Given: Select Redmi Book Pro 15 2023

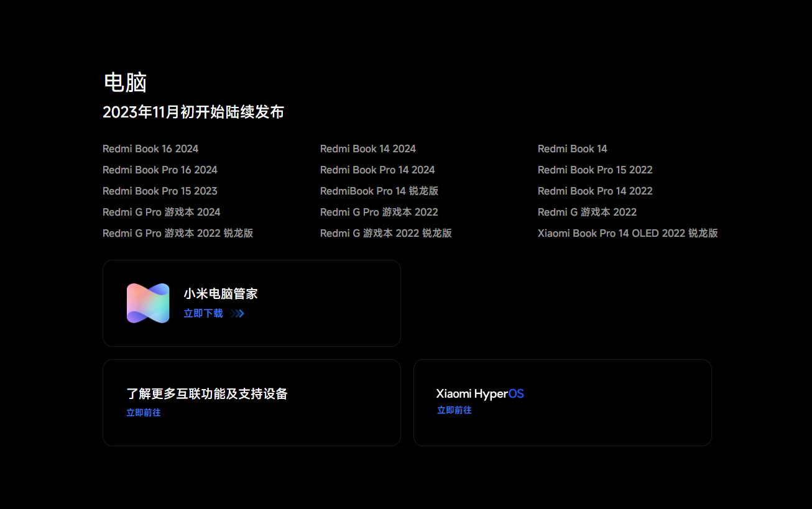Looking at the screenshot, I should pyautogui.click(x=160, y=191).
